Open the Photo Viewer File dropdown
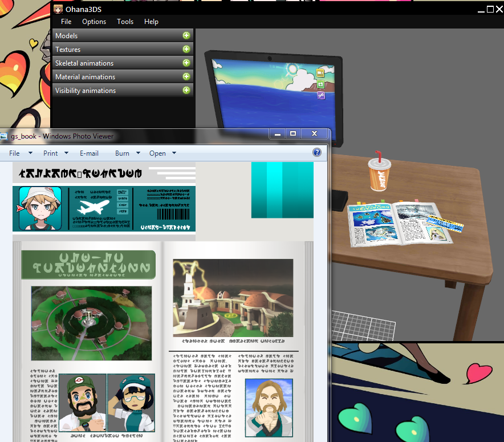The image size is (504, 442). click(20, 153)
